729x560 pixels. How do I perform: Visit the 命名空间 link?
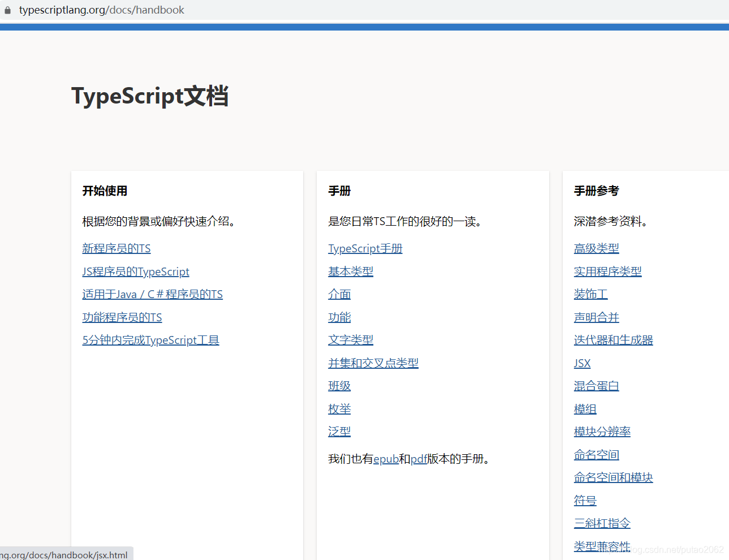(x=597, y=454)
